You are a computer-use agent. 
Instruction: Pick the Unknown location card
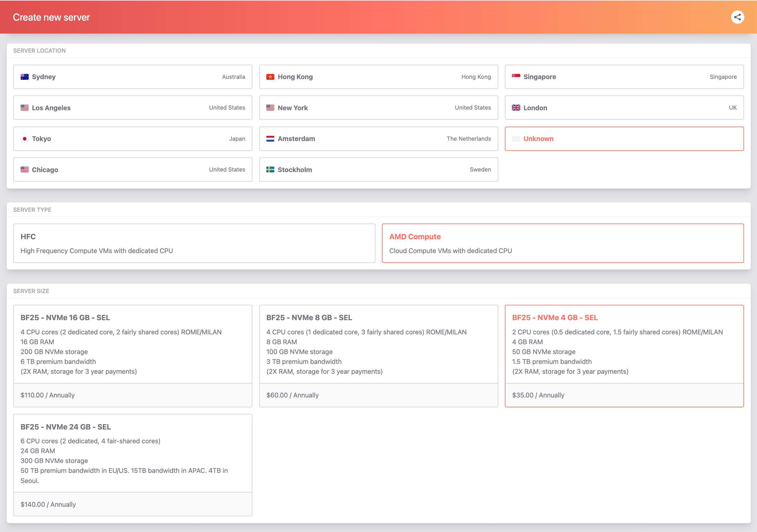click(624, 139)
